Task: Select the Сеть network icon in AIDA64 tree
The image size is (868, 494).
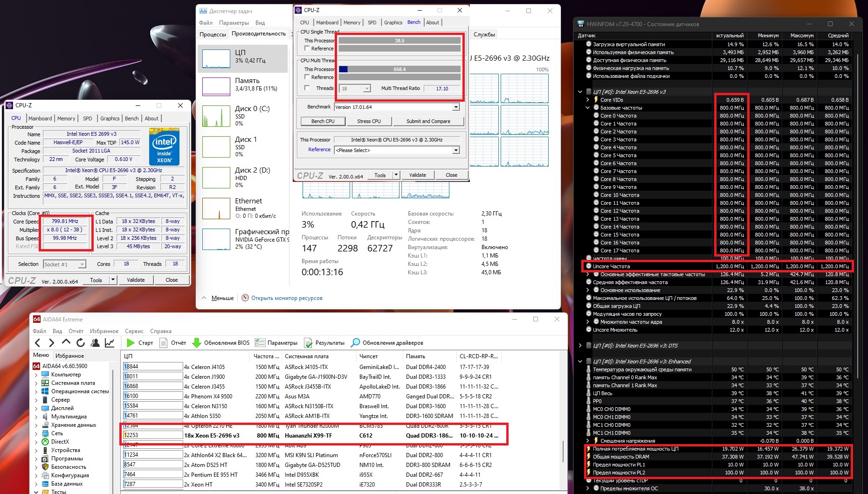Action: tap(45, 433)
